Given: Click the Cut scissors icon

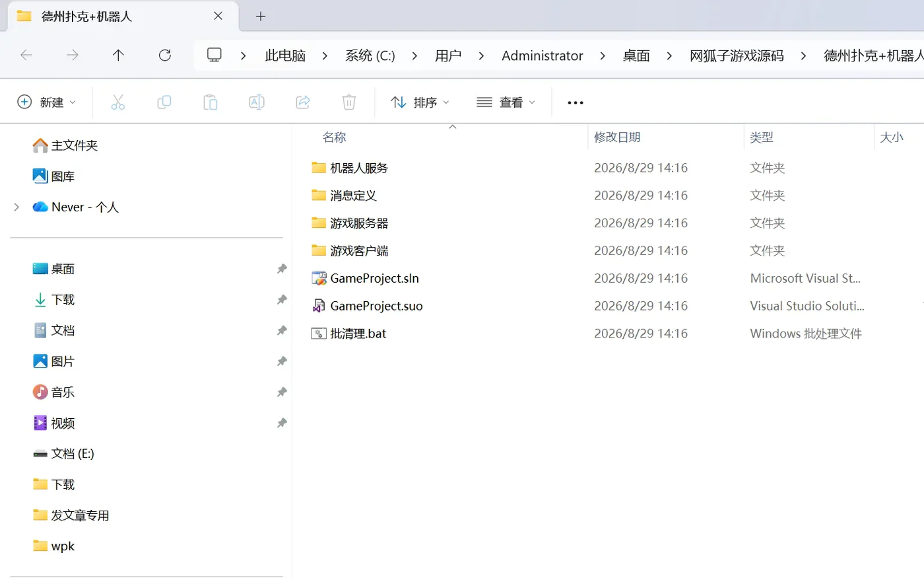Looking at the screenshot, I should click(118, 102).
